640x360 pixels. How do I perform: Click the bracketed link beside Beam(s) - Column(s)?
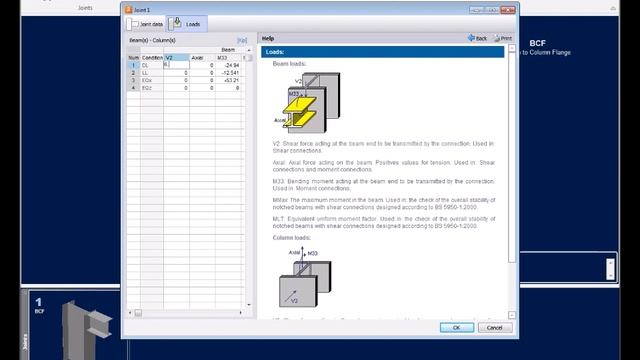[242, 40]
